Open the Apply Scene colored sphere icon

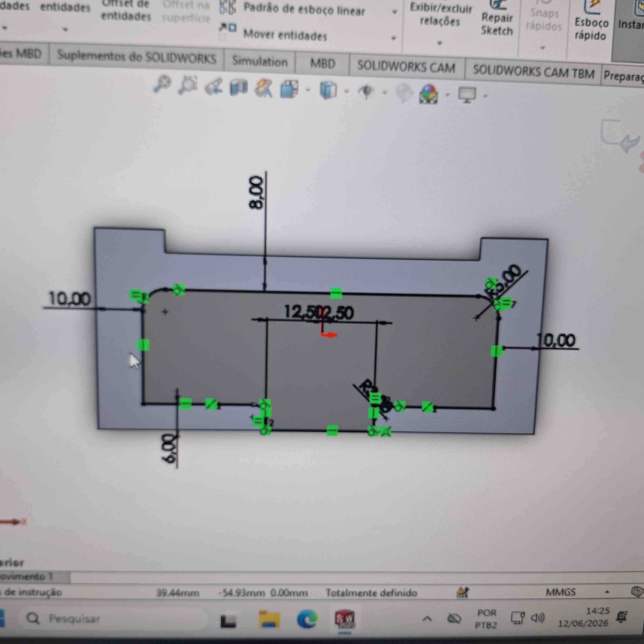pos(429,94)
